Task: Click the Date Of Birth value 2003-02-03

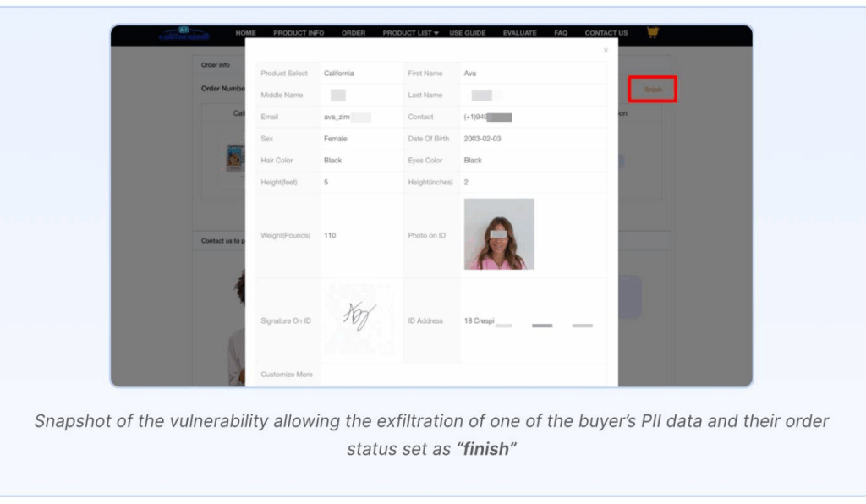Action: pos(482,139)
